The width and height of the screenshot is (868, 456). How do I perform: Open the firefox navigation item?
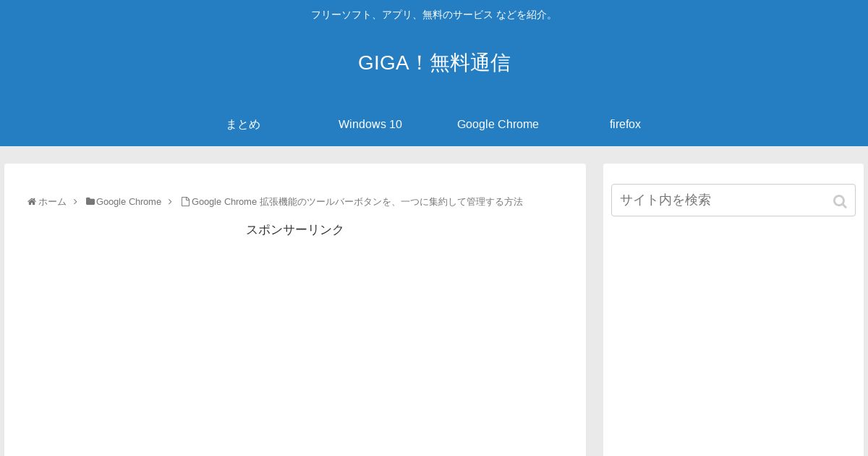click(x=625, y=124)
